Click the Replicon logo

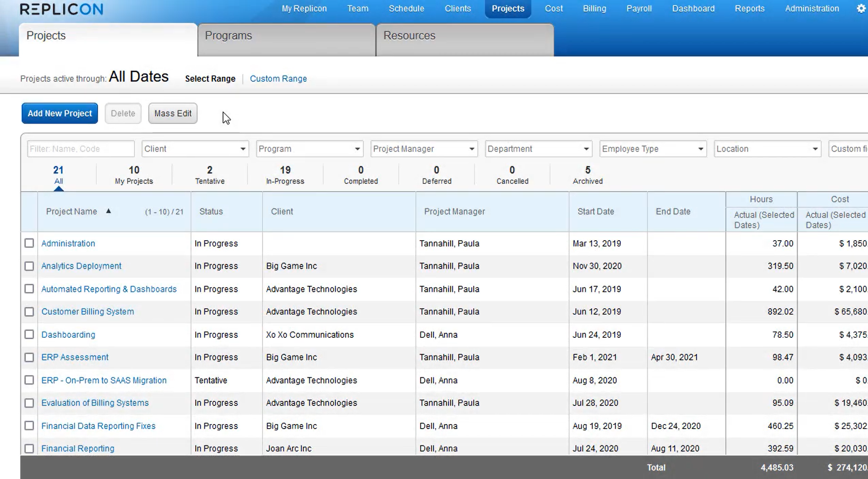pyautogui.click(x=62, y=9)
